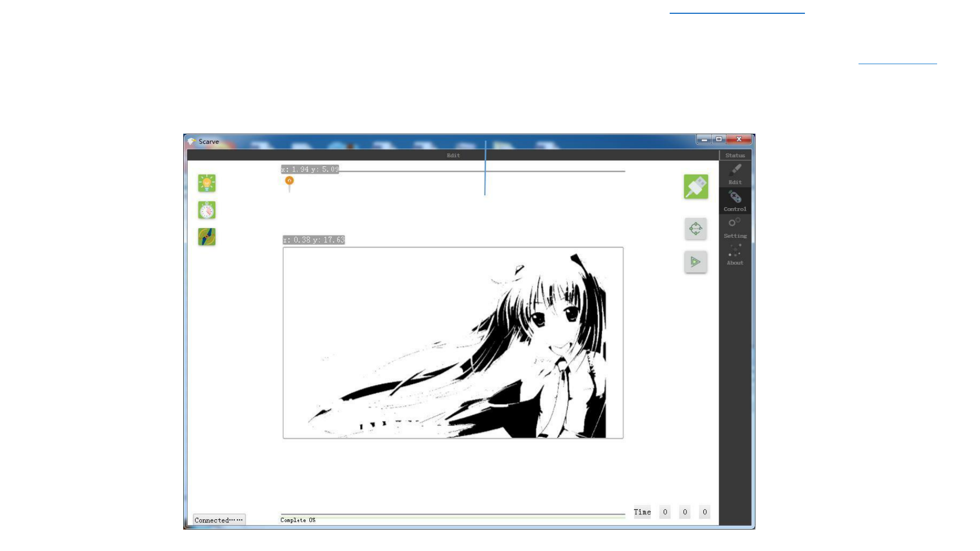
Task: Click the first Time counter field
Action: [x=665, y=512]
